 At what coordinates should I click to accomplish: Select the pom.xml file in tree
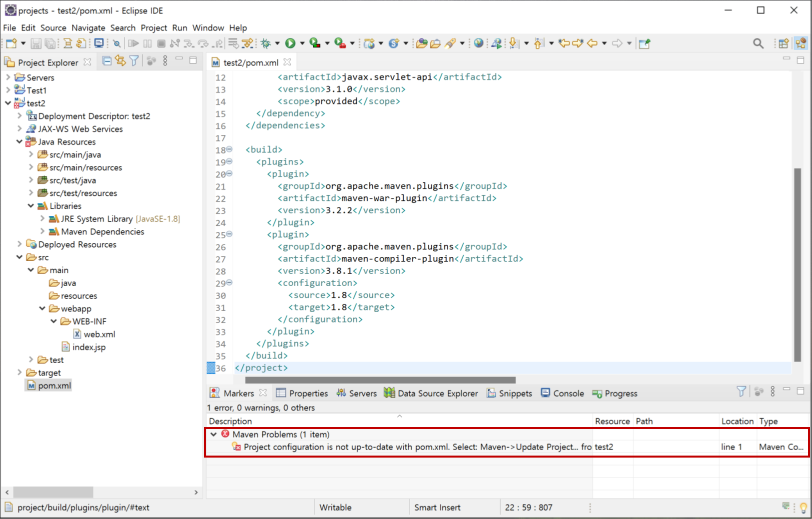point(49,386)
